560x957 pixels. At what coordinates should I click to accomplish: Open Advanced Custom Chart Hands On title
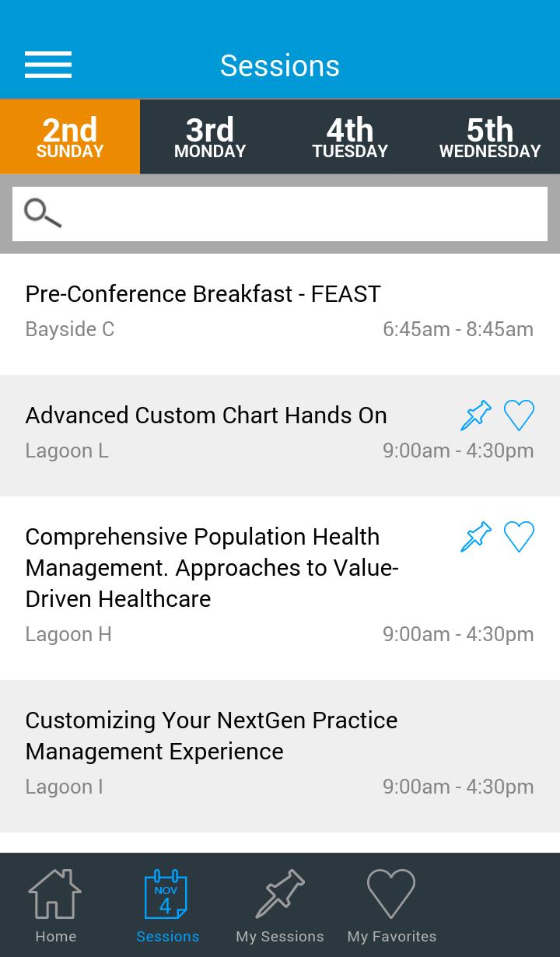(206, 415)
